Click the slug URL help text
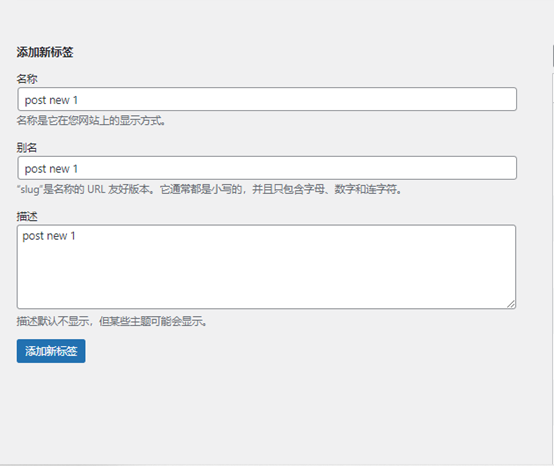Viewport: 554px width, 466px height. pyautogui.click(x=210, y=189)
